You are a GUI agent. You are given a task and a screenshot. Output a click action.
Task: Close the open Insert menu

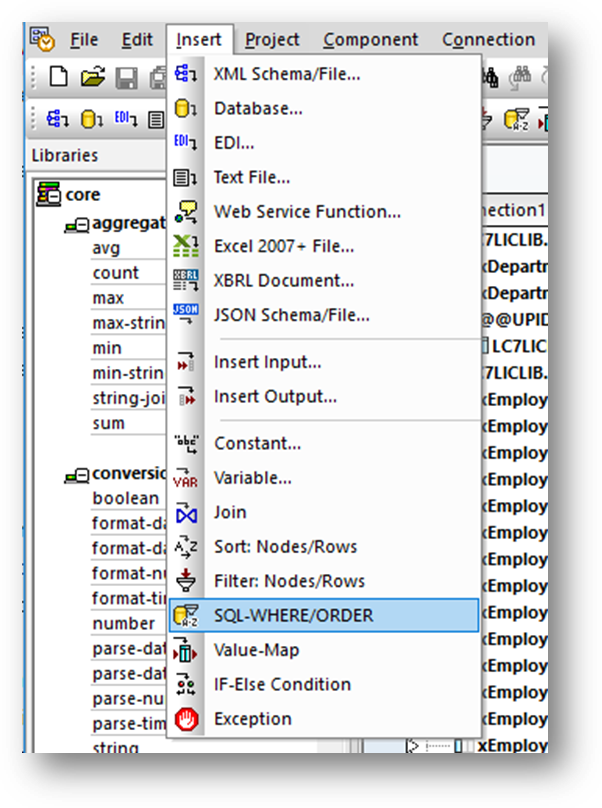pyautogui.click(x=199, y=40)
